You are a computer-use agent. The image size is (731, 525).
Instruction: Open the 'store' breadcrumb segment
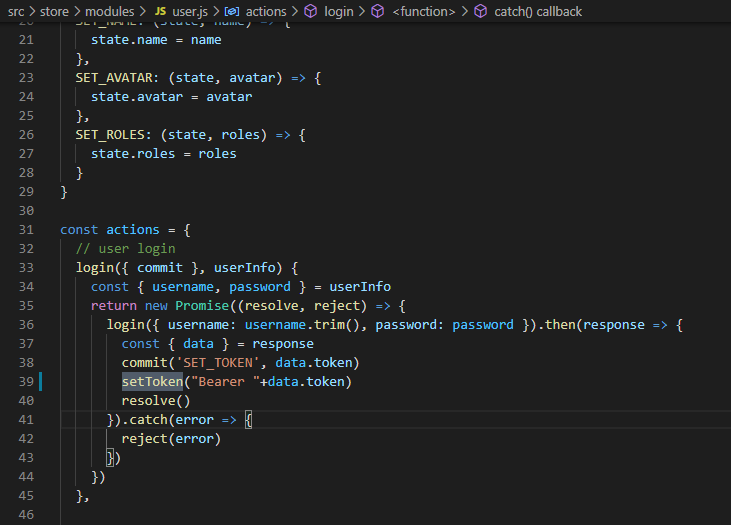[54, 11]
